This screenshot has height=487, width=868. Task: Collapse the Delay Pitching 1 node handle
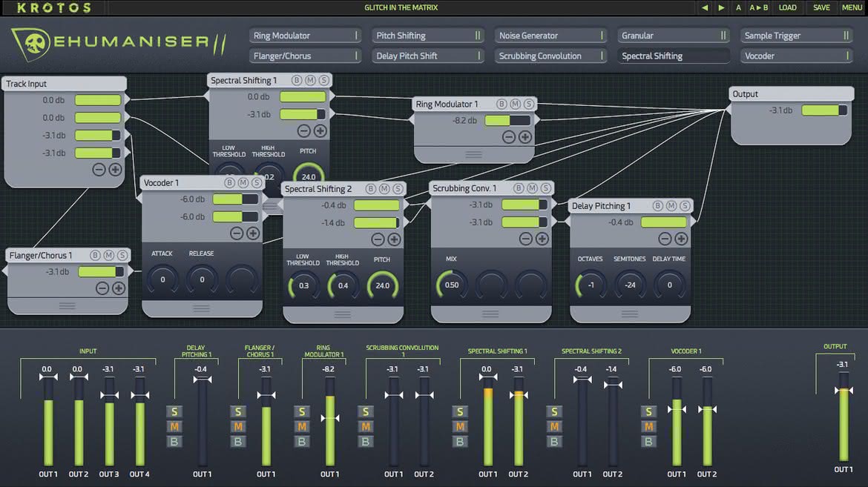tap(629, 314)
